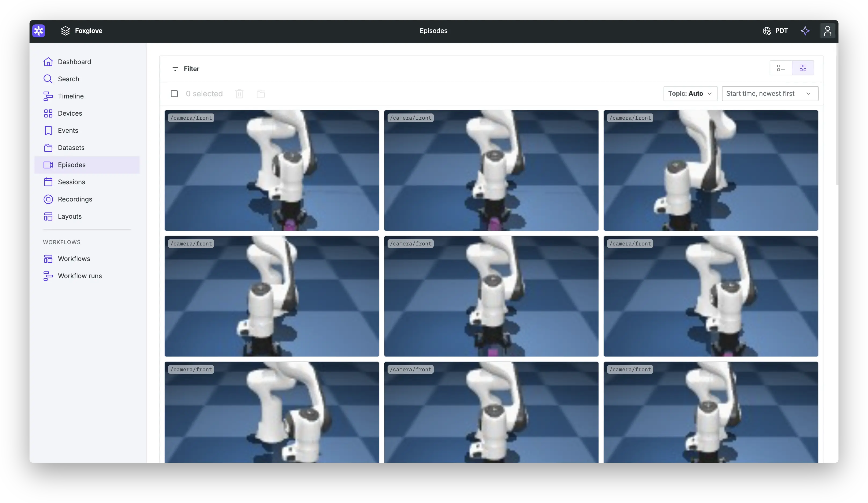Click the Episodes camera icon

coord(48,165)
